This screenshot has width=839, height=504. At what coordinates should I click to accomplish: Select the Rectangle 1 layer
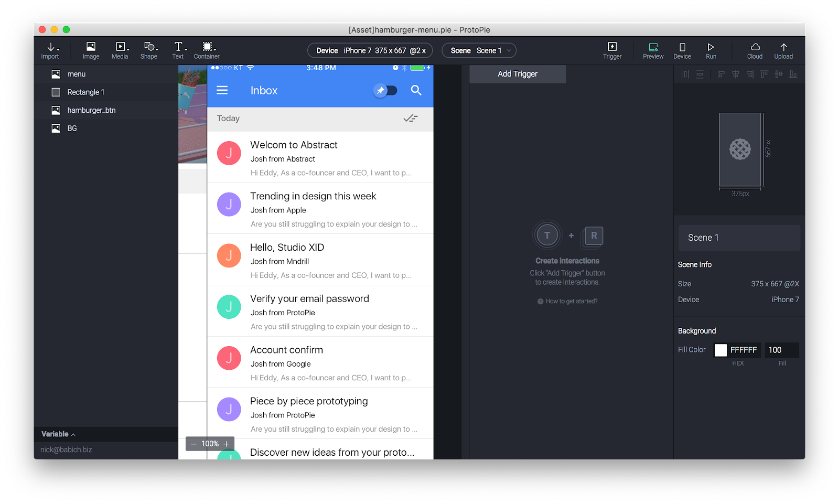pos(106,92)
